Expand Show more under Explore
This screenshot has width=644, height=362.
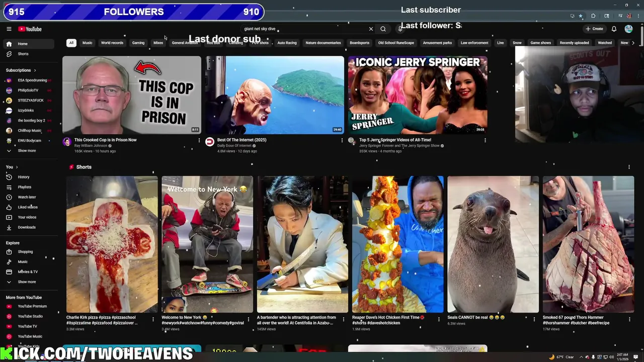point(29,282)
